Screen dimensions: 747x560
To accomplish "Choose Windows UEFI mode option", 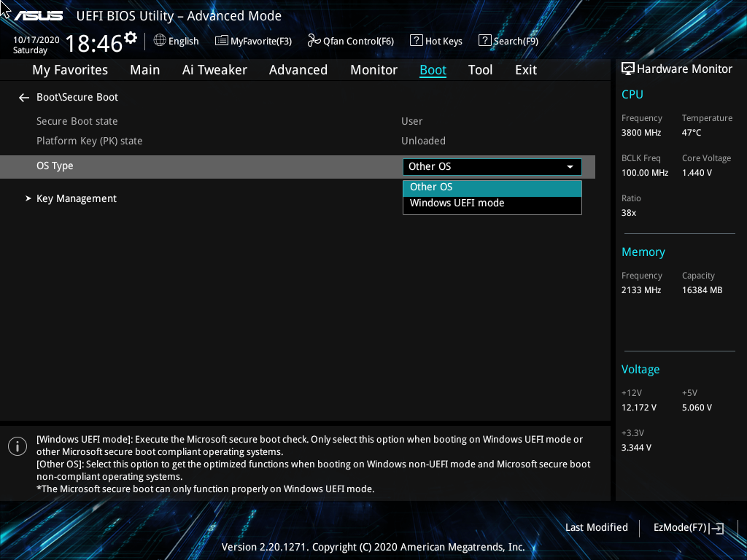I will (x=492, y=203).
